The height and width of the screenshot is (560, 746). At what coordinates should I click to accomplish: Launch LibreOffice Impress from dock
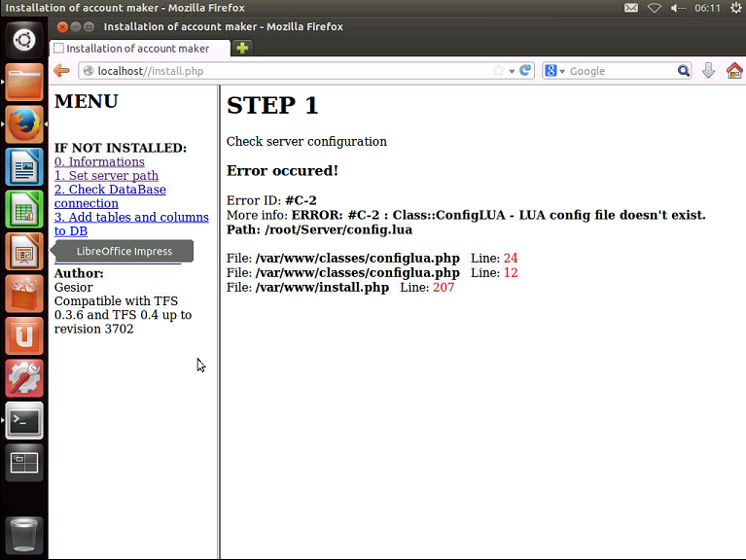pos(24,251)
